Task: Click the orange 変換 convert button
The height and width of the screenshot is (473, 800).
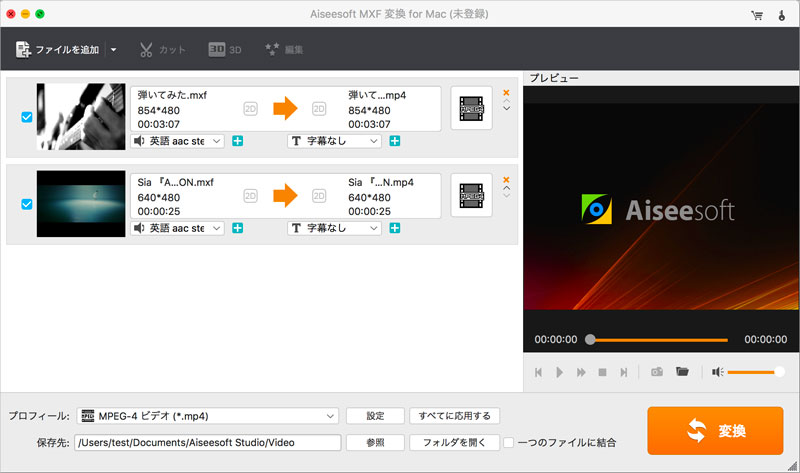Action: (715, 431)
